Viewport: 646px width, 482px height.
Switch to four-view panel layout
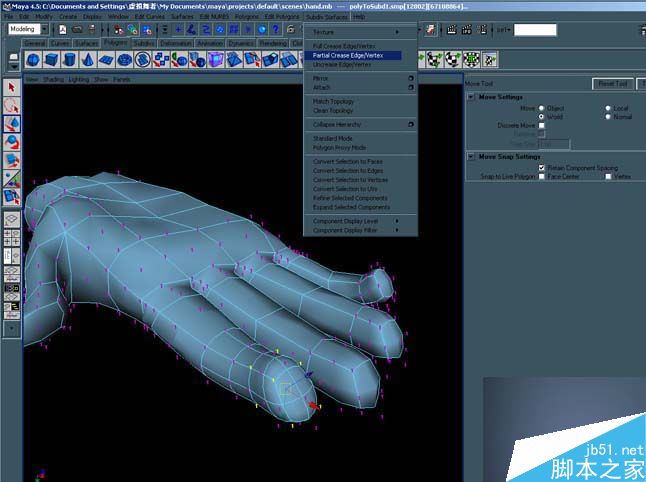click(x=12, y=238)
